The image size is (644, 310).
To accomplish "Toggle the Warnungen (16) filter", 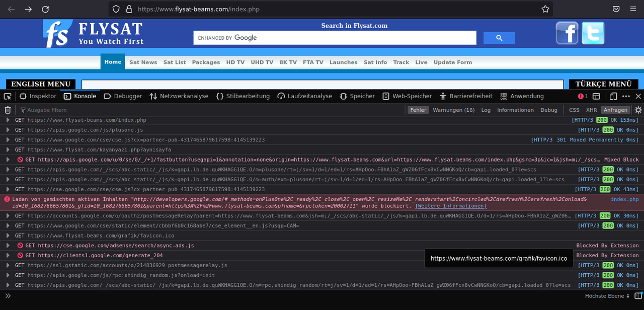I will click(453, 110).
